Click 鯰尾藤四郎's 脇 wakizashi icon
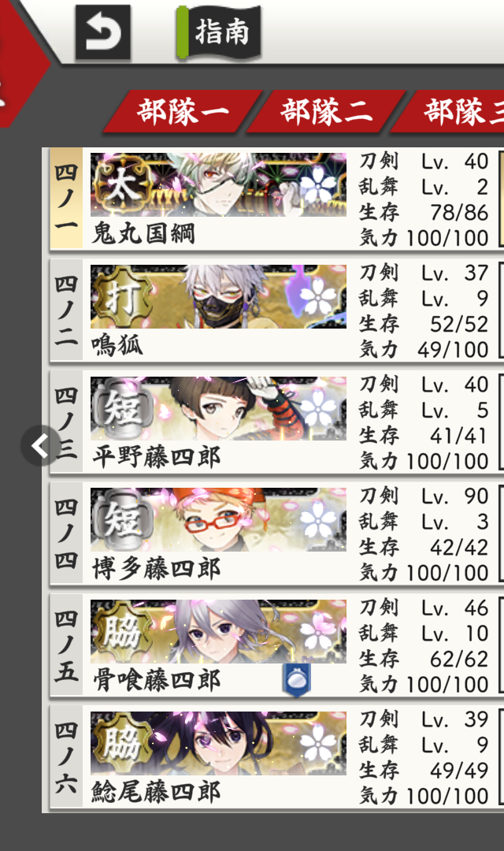The width and height of the screenshot is (504, 851). 122,743
